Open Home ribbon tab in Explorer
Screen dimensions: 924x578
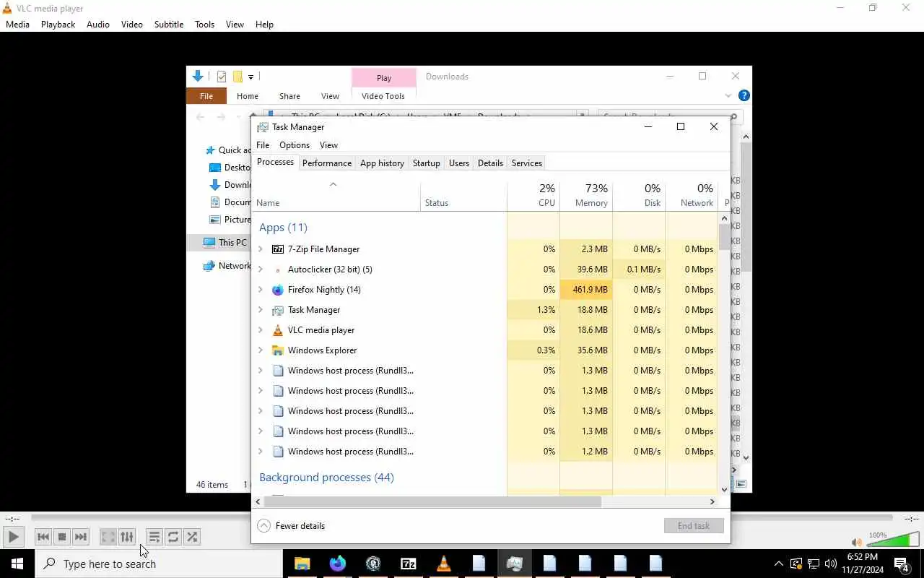point(248,96)
